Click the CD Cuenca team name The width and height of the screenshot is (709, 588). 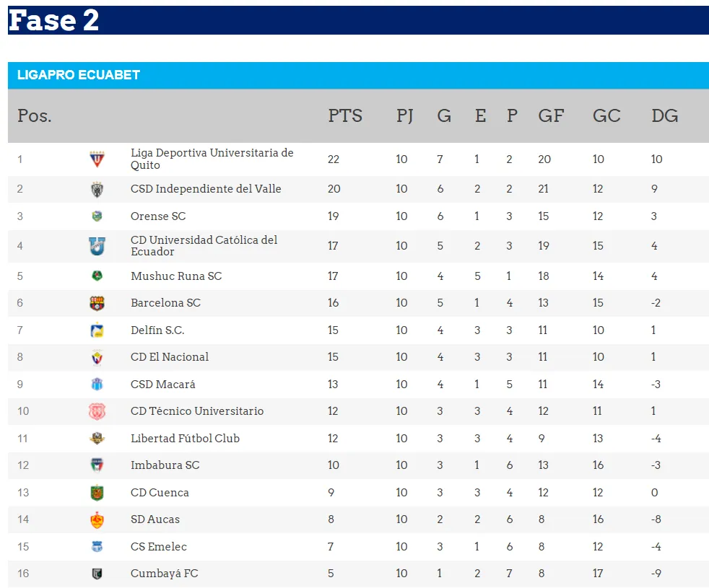coord(160,493)
